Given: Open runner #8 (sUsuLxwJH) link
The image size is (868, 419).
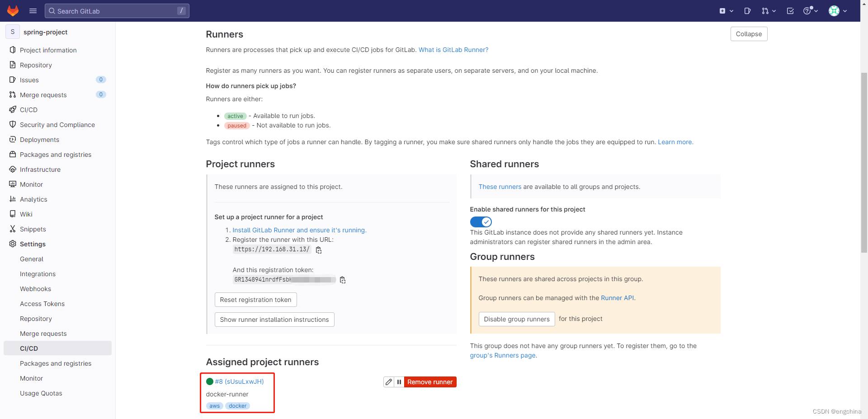Looking at the screenshot, I should [239, 381].
